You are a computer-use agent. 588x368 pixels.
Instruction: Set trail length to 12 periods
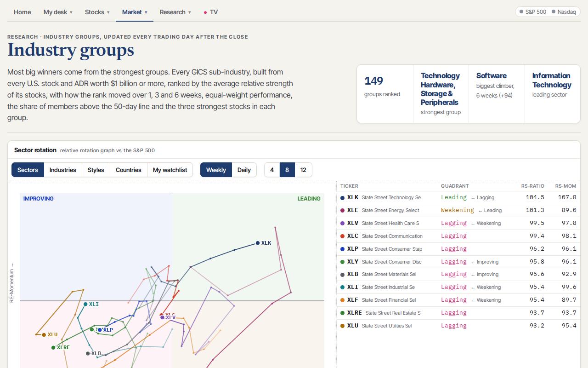point(303,170)
